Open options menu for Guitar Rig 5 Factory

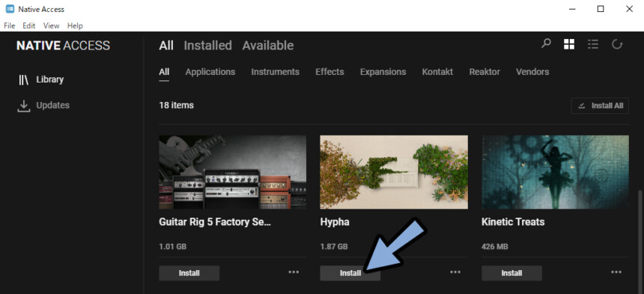pyautogui.click(x=294, y=271)
